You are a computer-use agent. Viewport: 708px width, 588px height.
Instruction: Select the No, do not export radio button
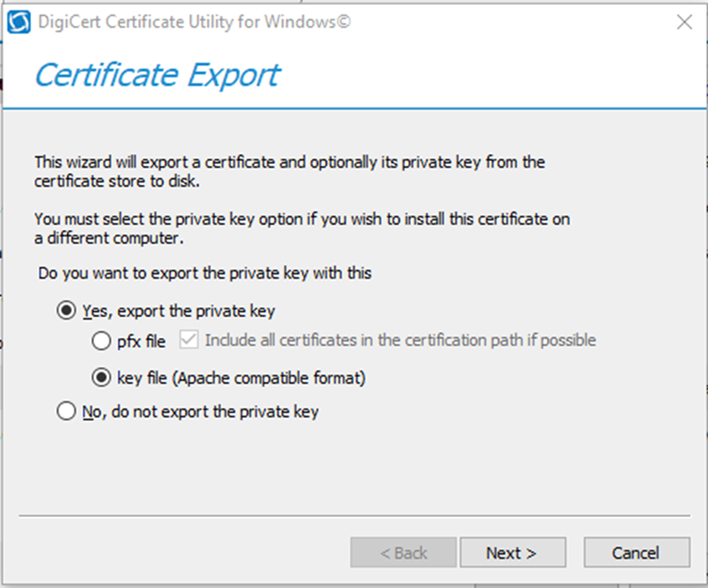[66, 412]
